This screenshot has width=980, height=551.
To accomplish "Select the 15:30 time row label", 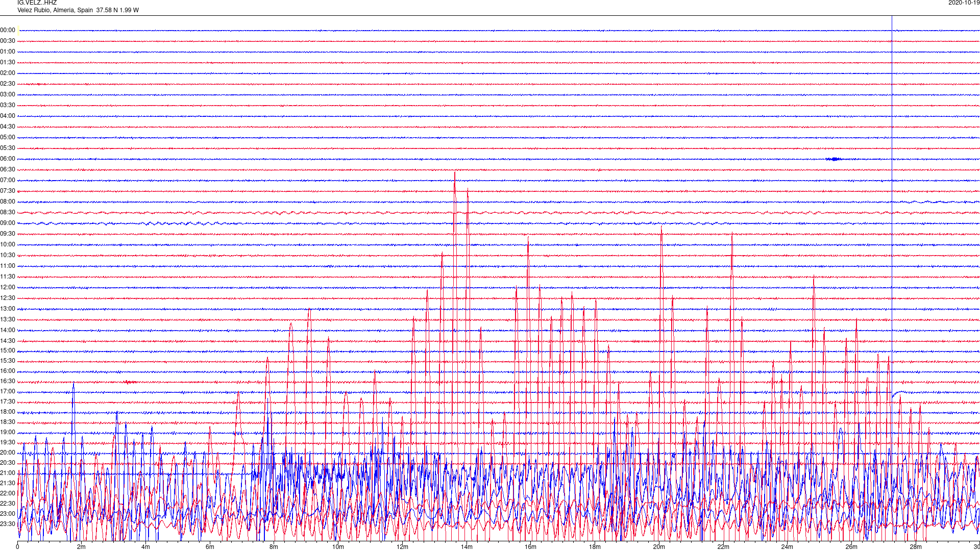I will point(8,361).
